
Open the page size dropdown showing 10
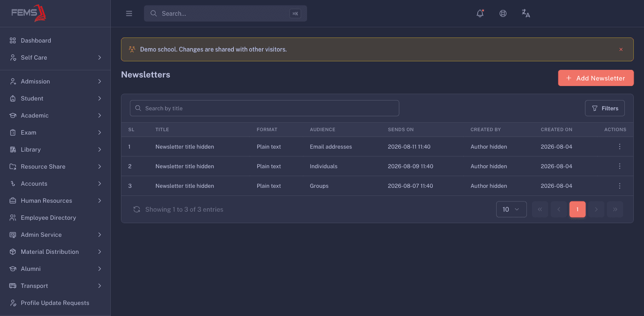pos(512,210)
